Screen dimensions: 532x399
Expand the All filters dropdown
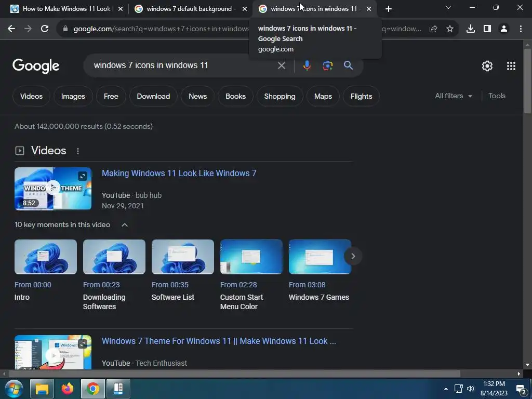pyautogui.click(x=454, y=96)
